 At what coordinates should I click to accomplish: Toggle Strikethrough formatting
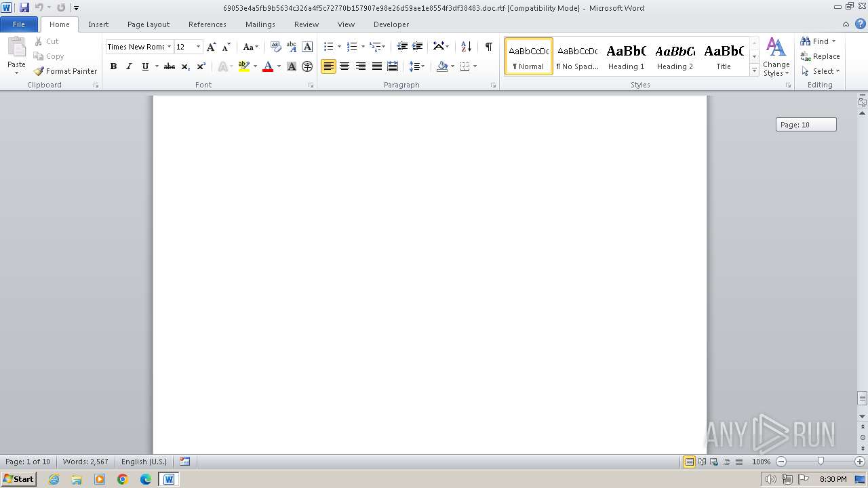coord(170,66)
